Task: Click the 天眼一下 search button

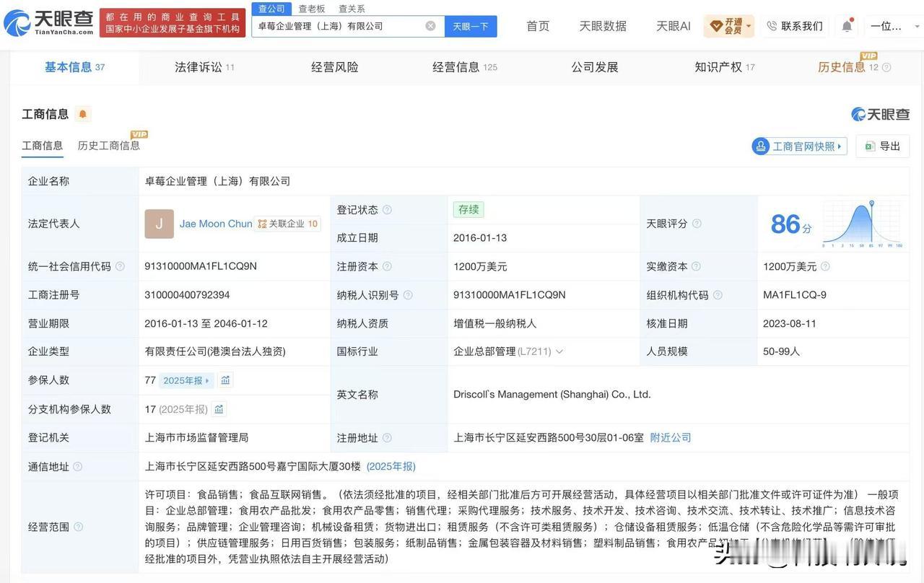Action: coord(471,26)
